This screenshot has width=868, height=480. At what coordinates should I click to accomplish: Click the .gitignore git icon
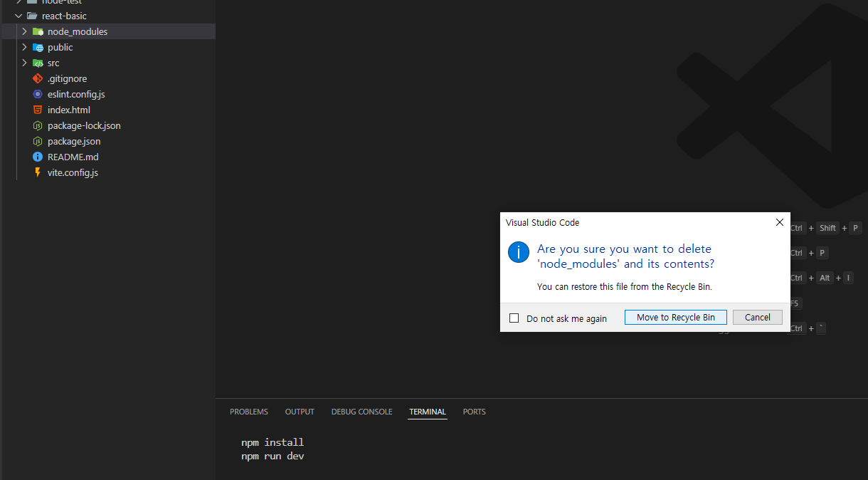[38, 78]
